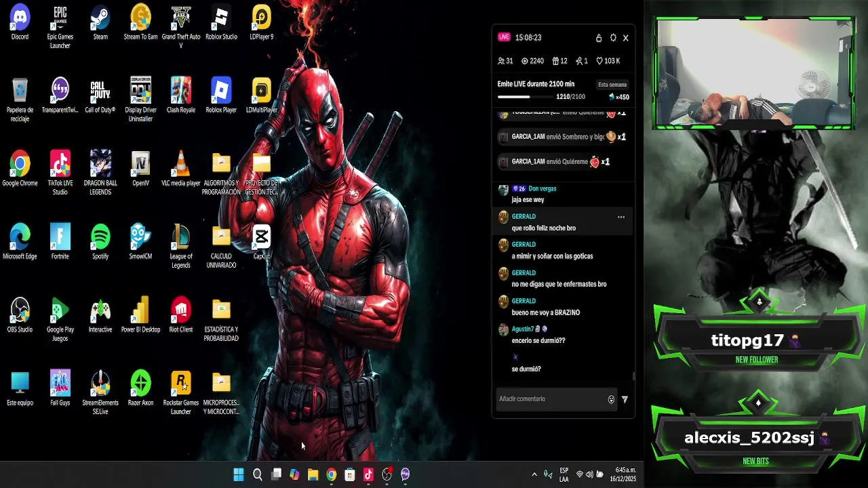Open Google Chrome desktop shortcut
Image resolution: width=868 pixels, height=488 pixels.
click(x=20, y=169)
